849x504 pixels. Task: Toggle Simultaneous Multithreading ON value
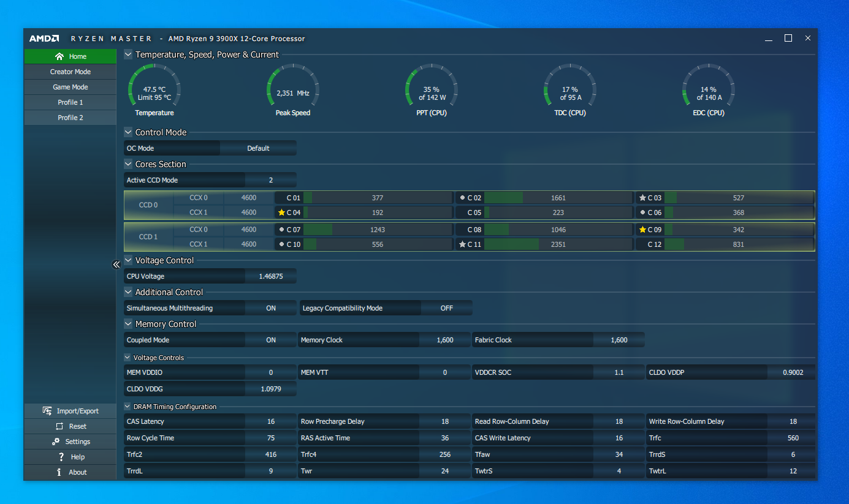click(x=271, y=308)
